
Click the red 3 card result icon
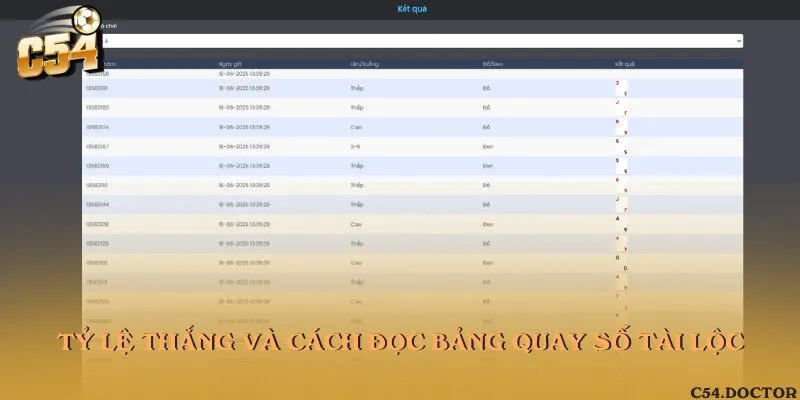coord(617,83)
